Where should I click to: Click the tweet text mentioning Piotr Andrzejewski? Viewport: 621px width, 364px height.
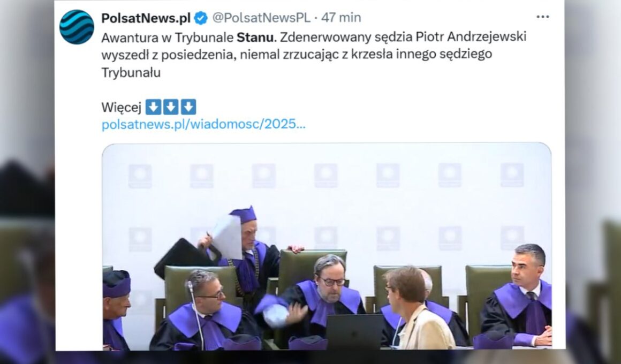tap(314, 54)
